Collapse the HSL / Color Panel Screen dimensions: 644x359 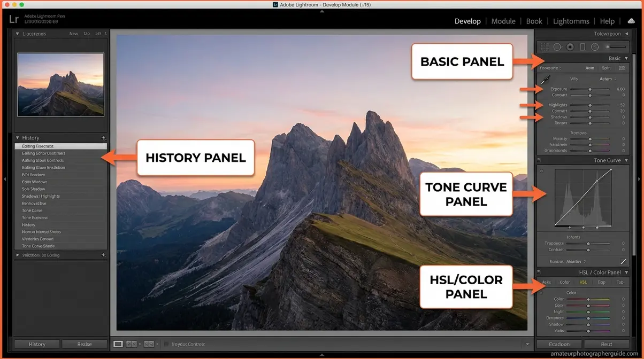tap(627, 272)
